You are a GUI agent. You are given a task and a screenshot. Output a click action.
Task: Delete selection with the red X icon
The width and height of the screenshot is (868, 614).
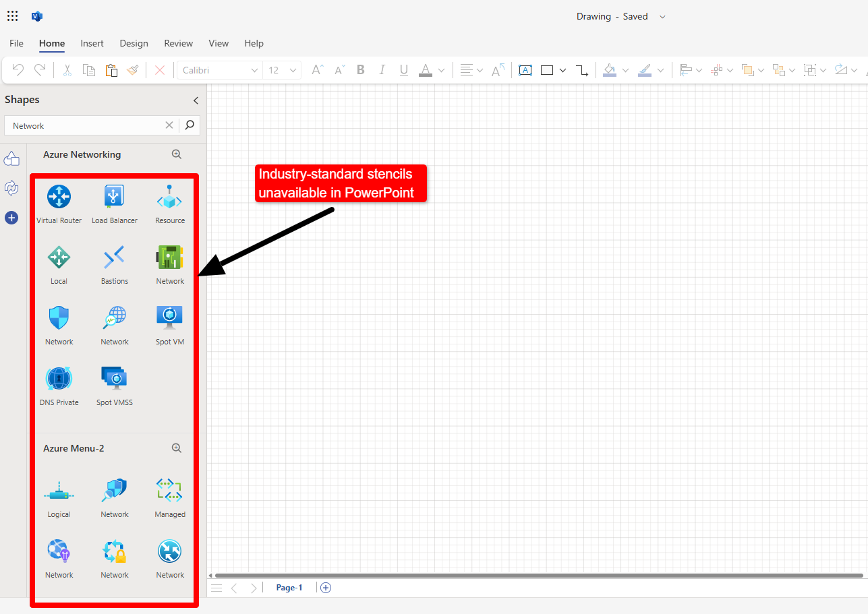coord(160,70)
